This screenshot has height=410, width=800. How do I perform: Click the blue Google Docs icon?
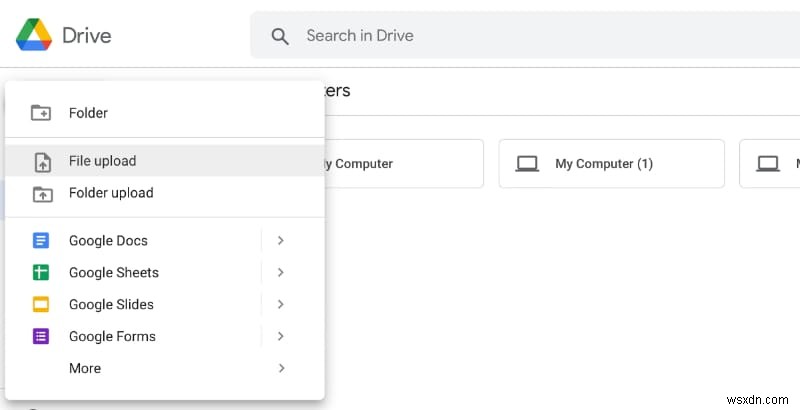(41, 240)
